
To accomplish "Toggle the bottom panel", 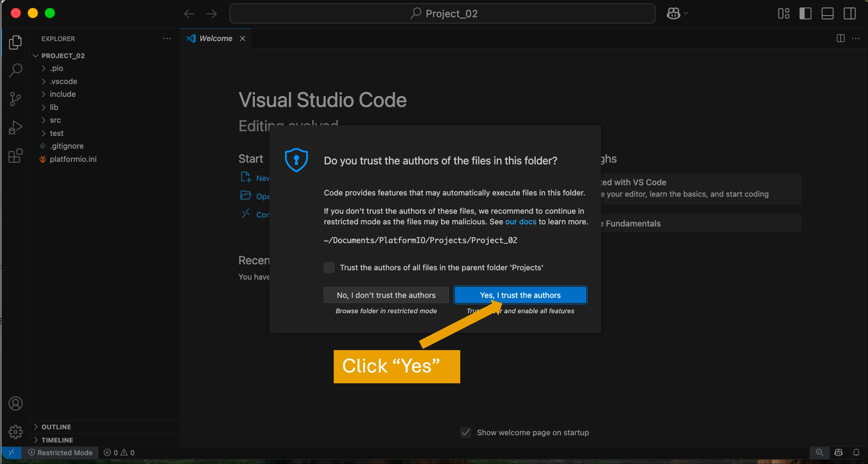I will (x=828, y=14).
